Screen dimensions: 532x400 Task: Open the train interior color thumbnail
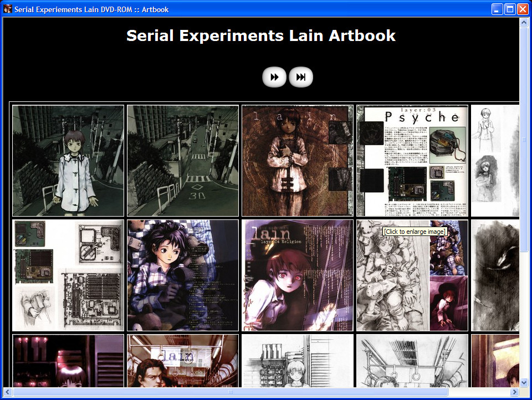coord(183,361)
